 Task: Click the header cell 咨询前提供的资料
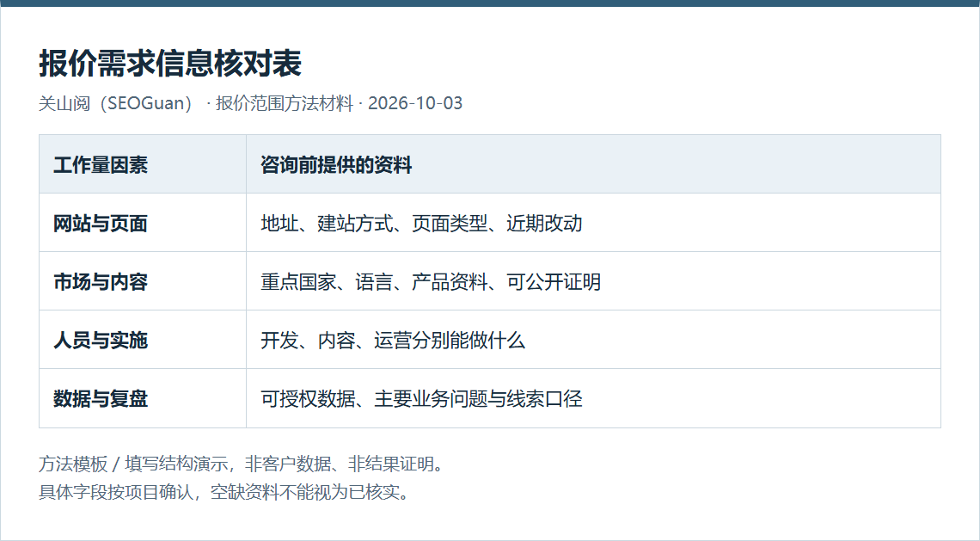[x=593, y=164]
